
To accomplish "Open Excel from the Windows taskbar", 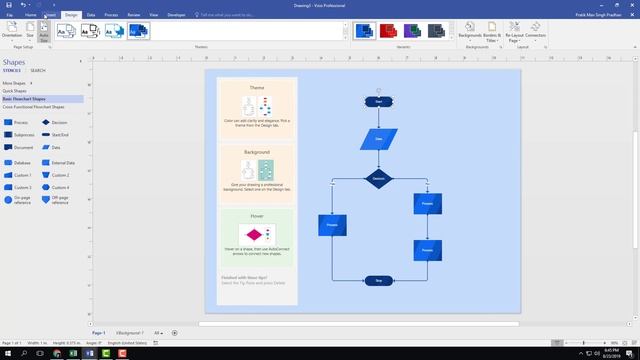I will tap(73, 353).
